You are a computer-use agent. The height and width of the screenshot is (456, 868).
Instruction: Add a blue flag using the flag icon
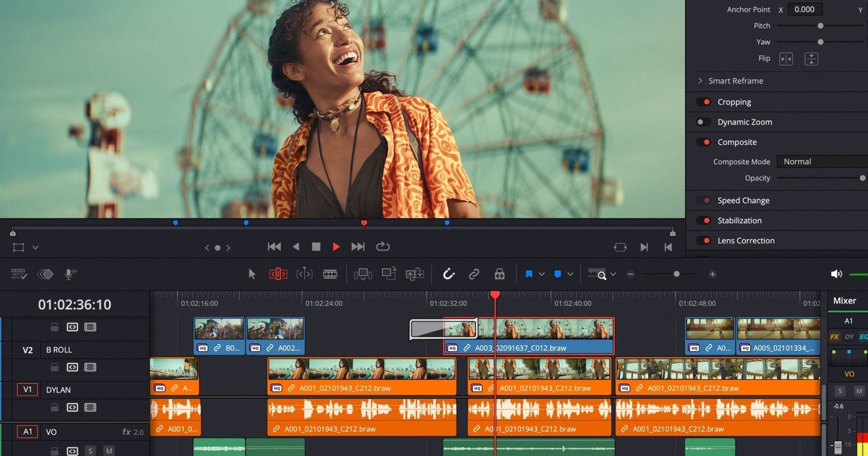point(529,274)
